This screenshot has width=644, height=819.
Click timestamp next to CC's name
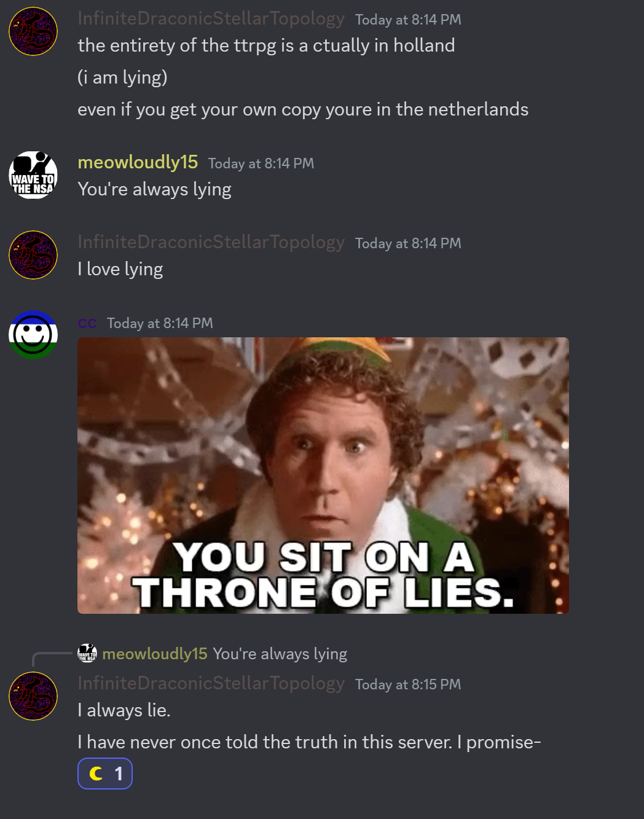pos(160,323)
